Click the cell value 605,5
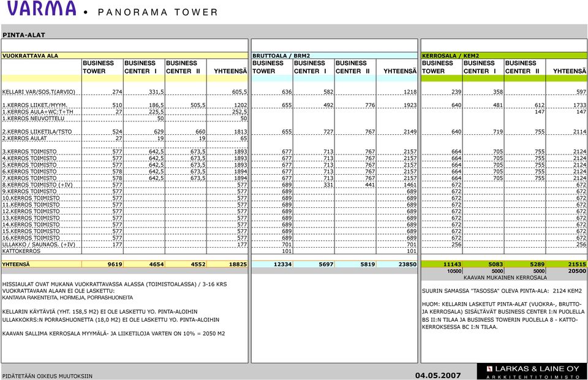The image size is (588, 380). pos(239,92)
